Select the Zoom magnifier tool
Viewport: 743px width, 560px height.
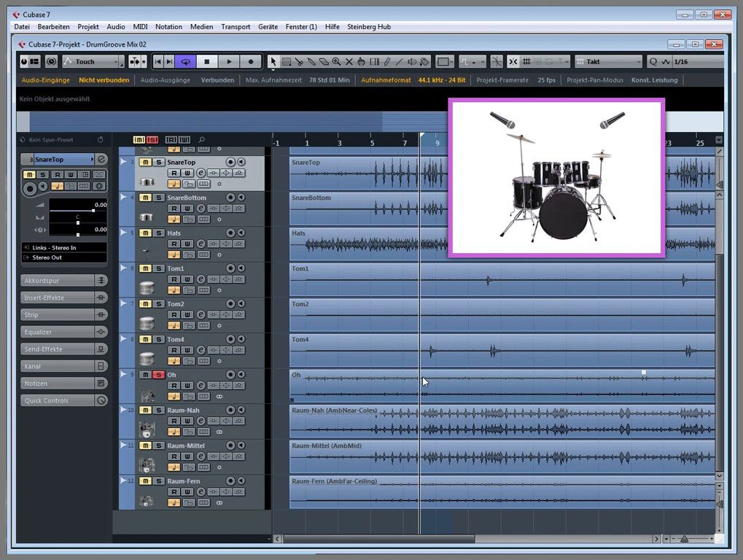(336, 61)
